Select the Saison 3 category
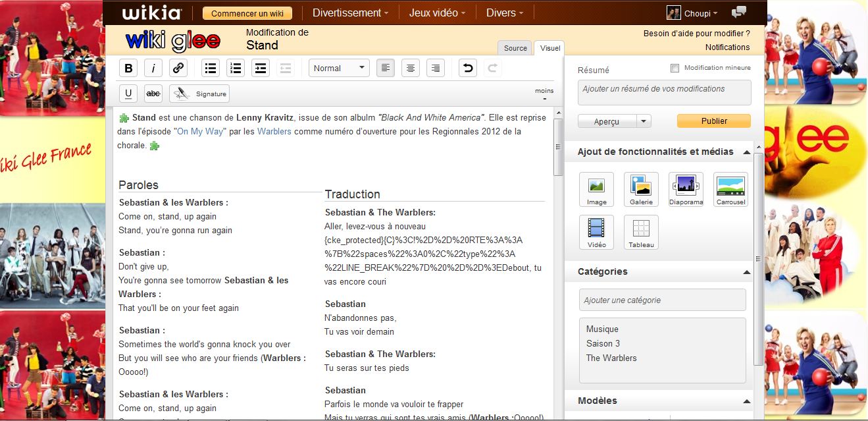The width and height of the screenshot is (868, 421). click(603, 344)
